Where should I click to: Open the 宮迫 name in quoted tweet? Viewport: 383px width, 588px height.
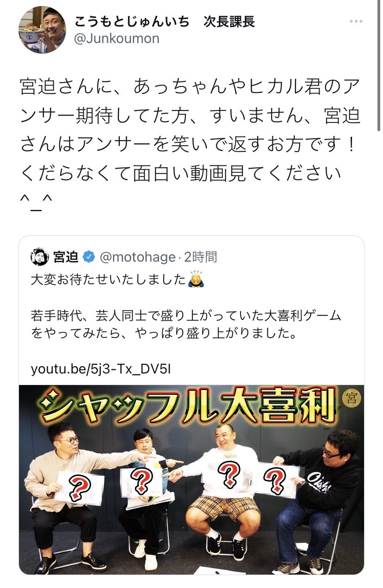click(x=66, y=257)
